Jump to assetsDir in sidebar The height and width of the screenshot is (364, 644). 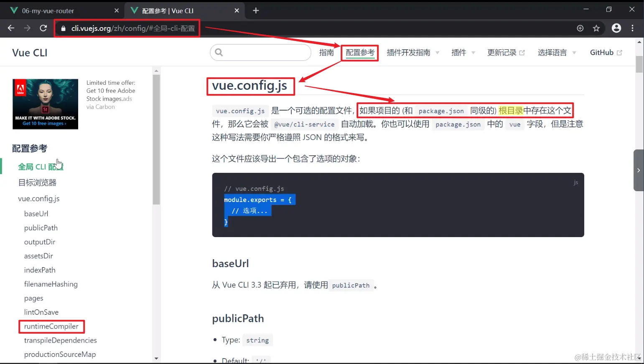38,256
